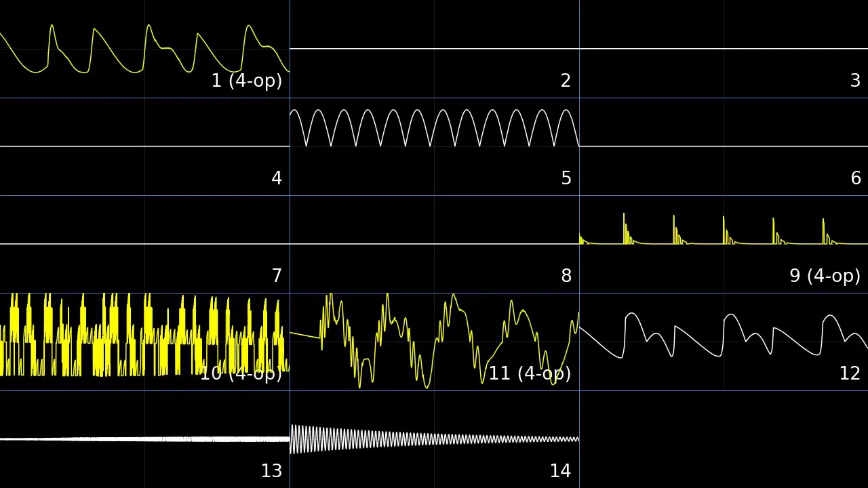Click the channel label '9 (4-op)'
The height and width of the screenshot is (488, 868).
(x=825, y=277)
